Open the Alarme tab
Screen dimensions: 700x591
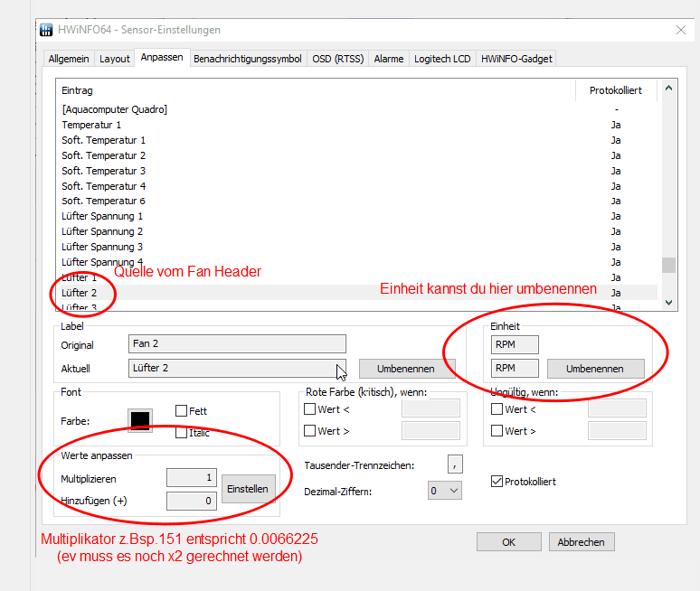[x=389, y=59]
